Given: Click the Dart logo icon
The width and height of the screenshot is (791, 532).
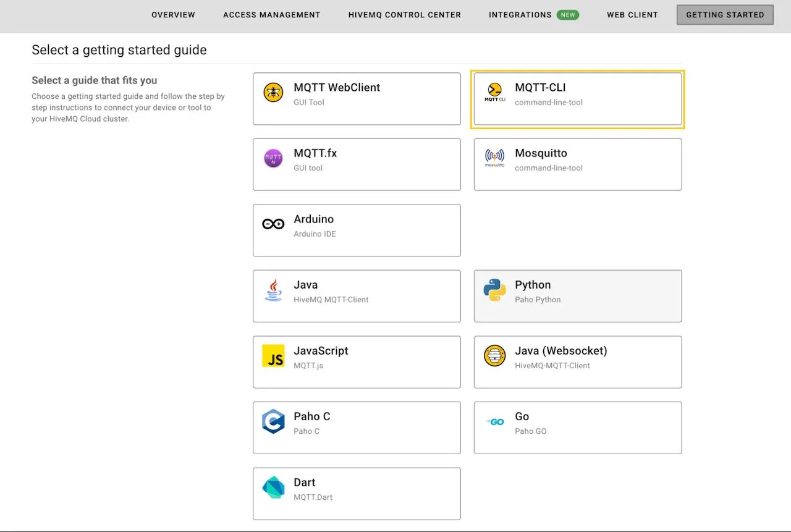Looking at the screenshot, I should 273,488.
